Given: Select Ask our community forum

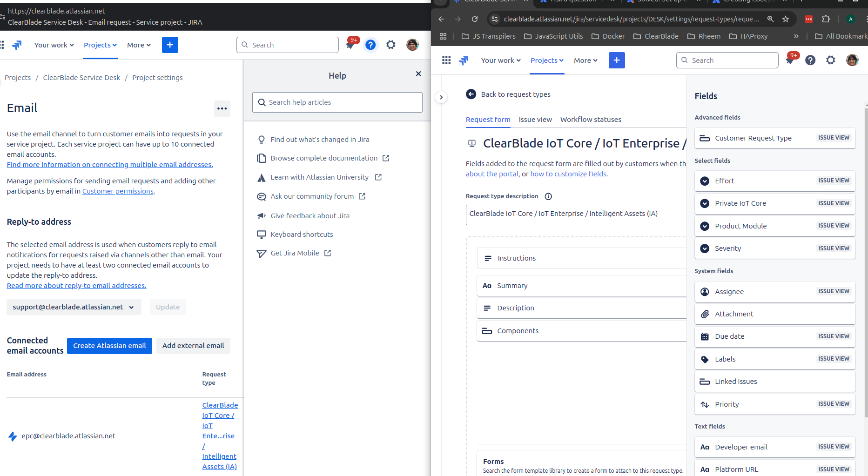Looking at the screenshot, I should click(x=312, y=196).
